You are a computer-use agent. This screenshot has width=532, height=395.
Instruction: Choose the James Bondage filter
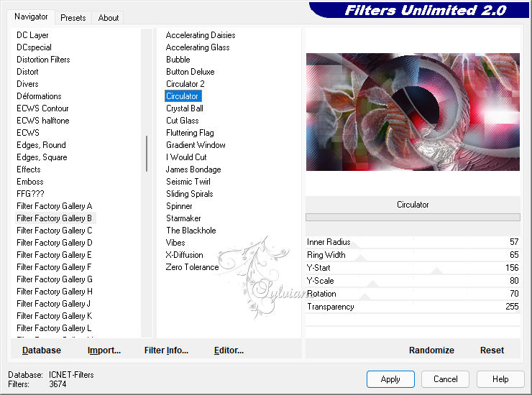[193, 169]
